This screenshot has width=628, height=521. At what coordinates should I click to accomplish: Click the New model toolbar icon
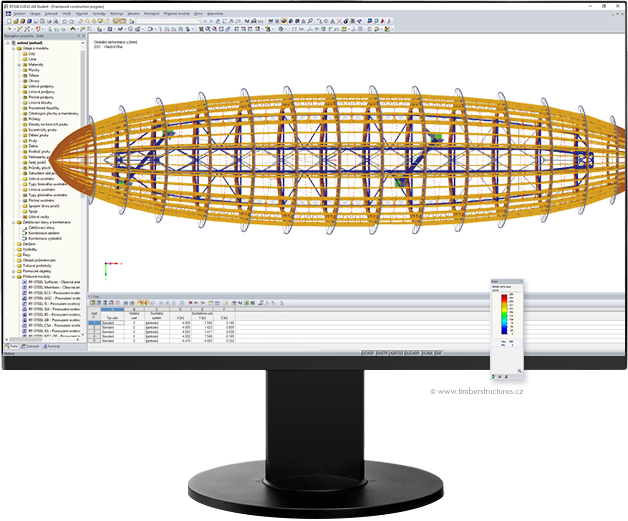click(9, 21)
